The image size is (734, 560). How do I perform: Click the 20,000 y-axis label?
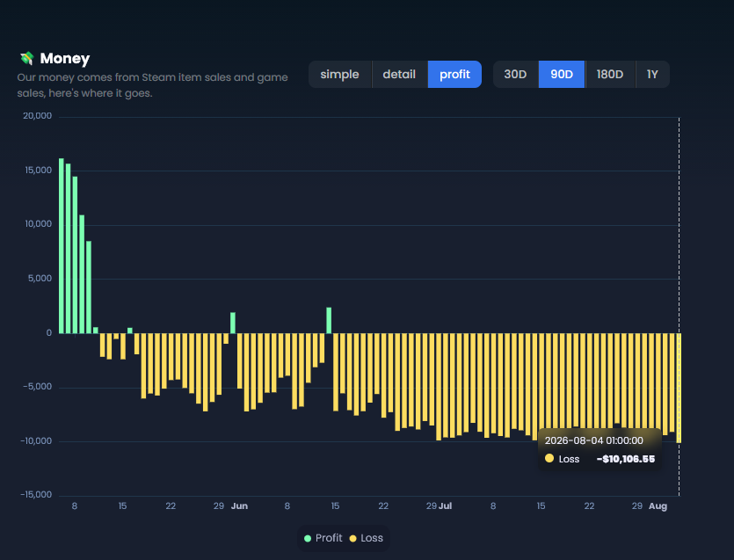[38, 116]
